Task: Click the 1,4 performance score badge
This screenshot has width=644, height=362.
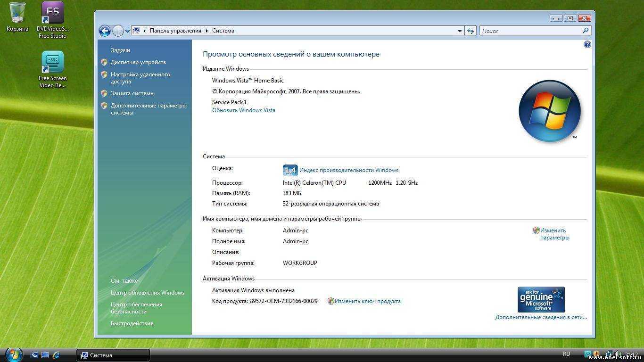Action: 290,170
